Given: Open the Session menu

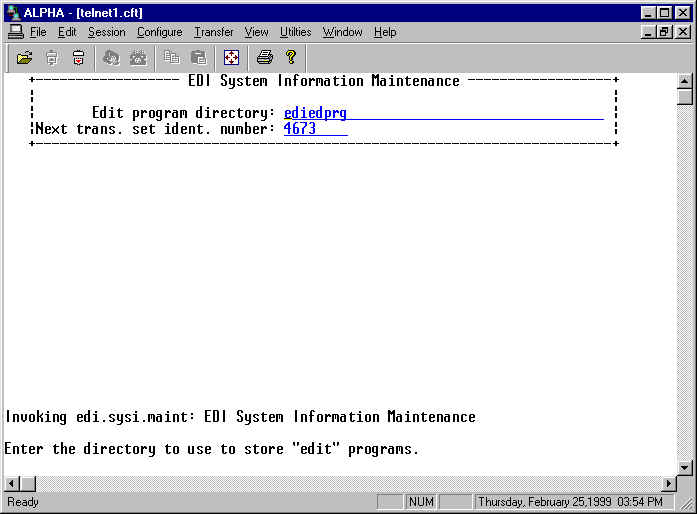Looking at the screenshot, I should point(106,32).
